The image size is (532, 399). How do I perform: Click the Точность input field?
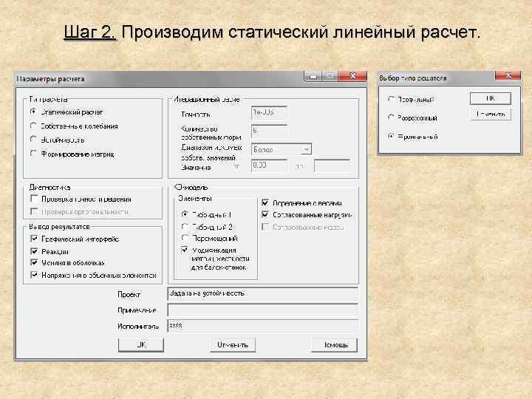point(269,112)
